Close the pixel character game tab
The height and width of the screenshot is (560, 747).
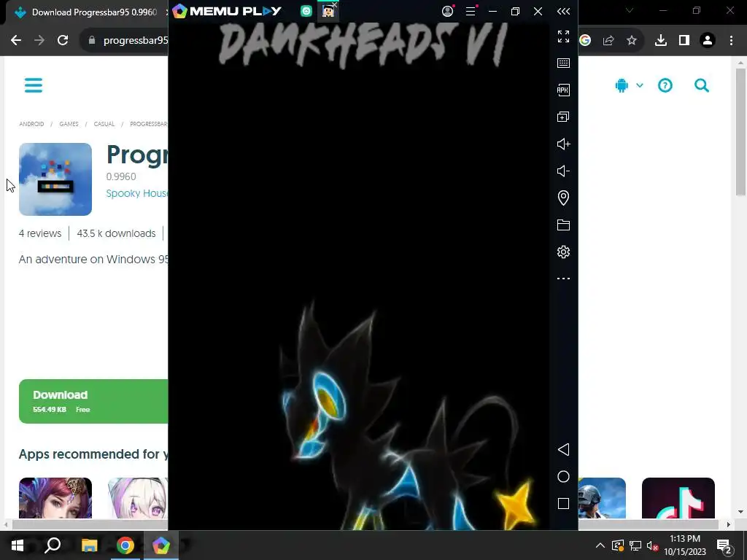pos(335,5)
